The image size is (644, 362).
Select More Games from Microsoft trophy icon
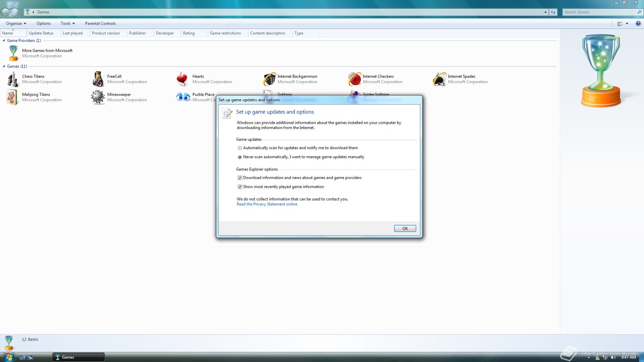[13, 53]
